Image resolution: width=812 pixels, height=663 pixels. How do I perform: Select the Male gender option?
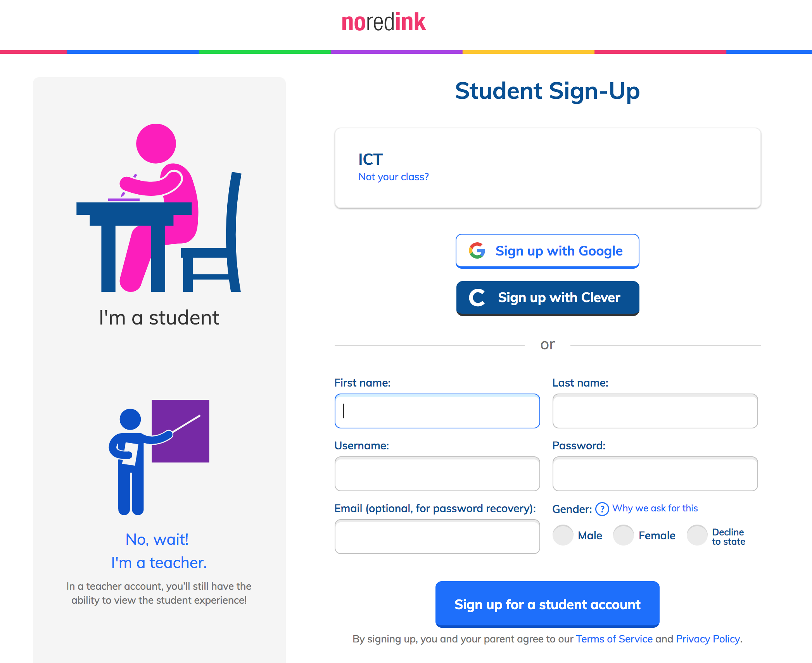coord(563,535)
